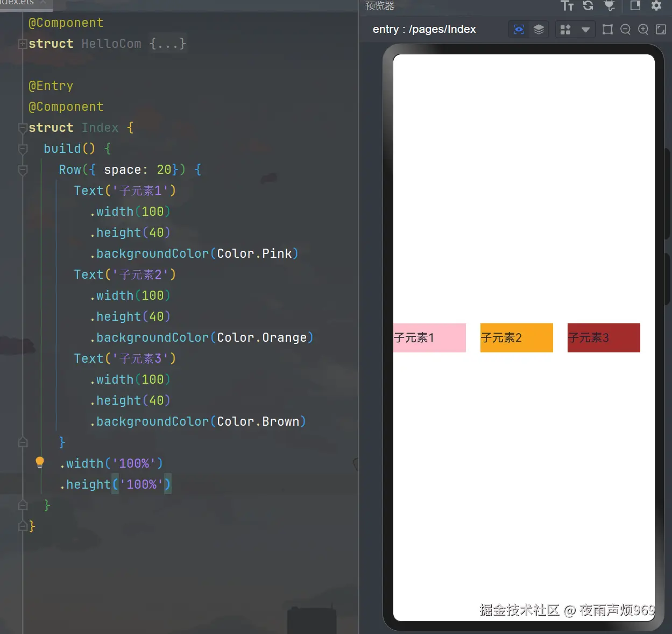
Task: Click the Row closing brace fold marker
Action: tap(23, 442)
